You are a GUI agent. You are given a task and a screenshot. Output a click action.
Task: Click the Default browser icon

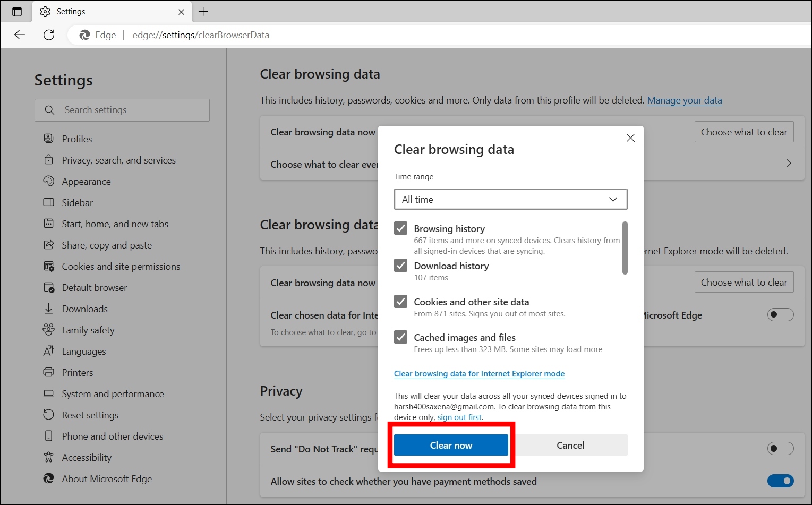click(48, 287)
